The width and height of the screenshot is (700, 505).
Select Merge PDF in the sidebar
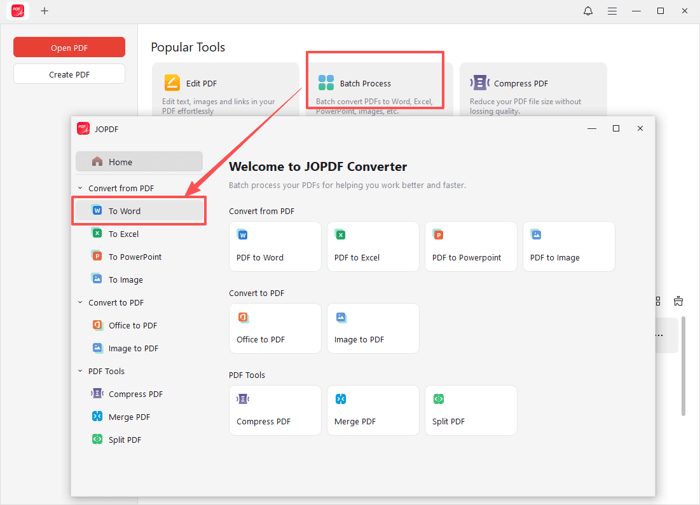(139, 417)
